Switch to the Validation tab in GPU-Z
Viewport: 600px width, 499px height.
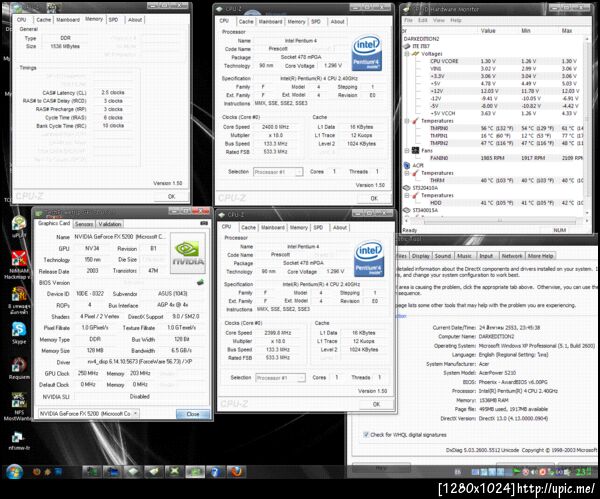click(109, 224)
